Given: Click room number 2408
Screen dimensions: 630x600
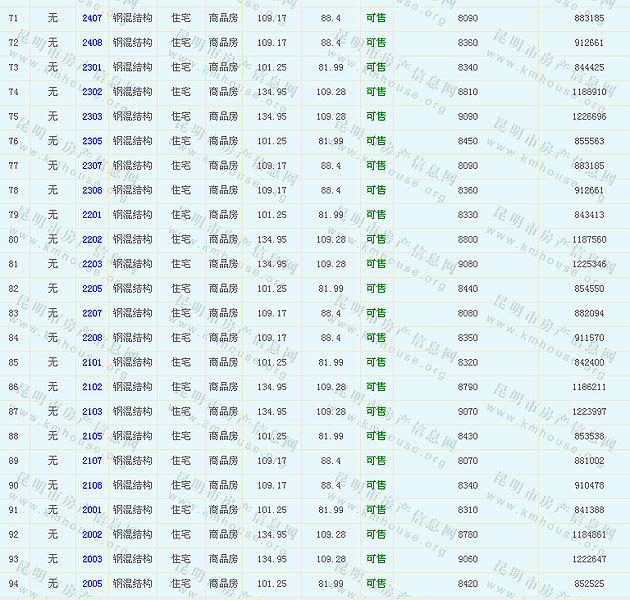Looking at the screenshot, I should point(92,43).
